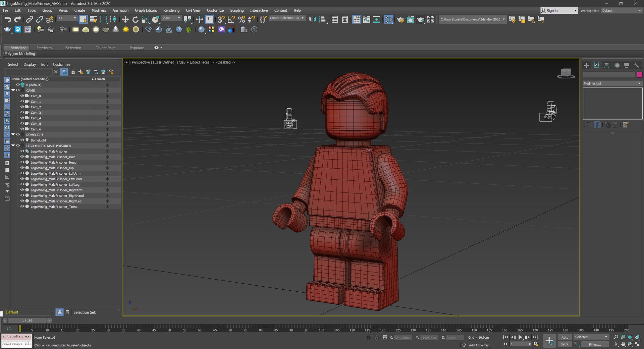Toggle visibility of LegoMinifig_MalePrisoner_Torso

click(x=22, y=207)
